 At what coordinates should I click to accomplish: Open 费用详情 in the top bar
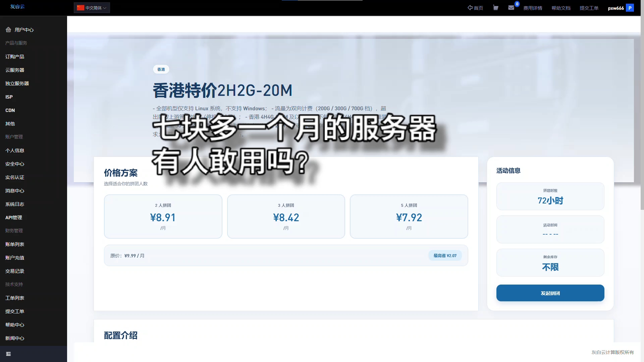point(533,8)
